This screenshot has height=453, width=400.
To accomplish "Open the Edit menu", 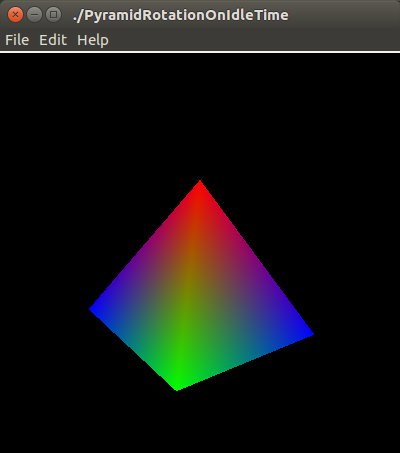I will [53, 40].
